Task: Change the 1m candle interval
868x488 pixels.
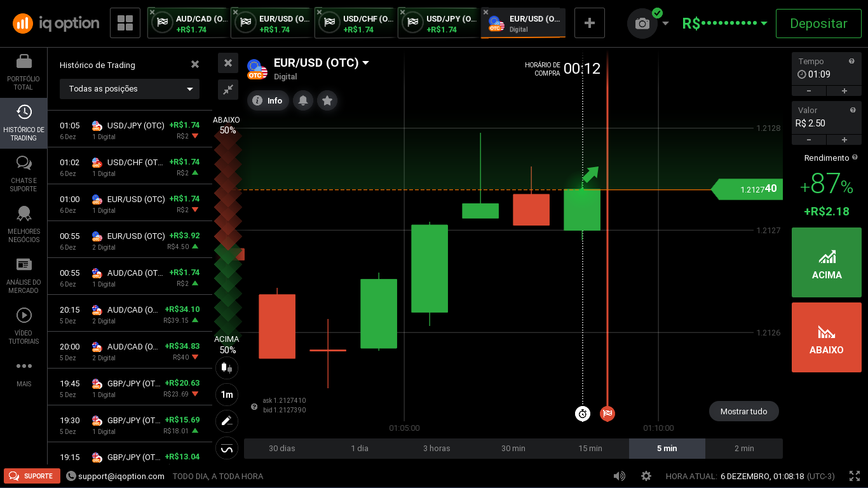Action: point(227,395)
